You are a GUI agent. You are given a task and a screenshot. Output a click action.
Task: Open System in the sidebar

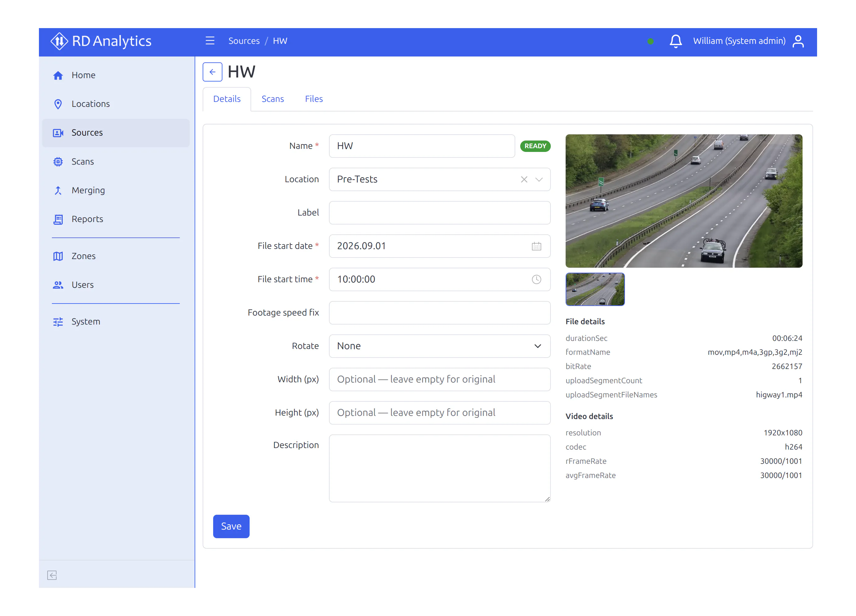(116, 322)
